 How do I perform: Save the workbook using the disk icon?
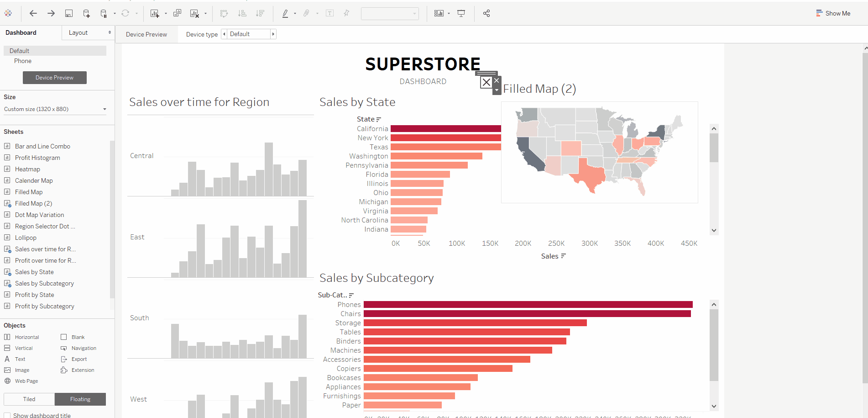tap(69, 13)
